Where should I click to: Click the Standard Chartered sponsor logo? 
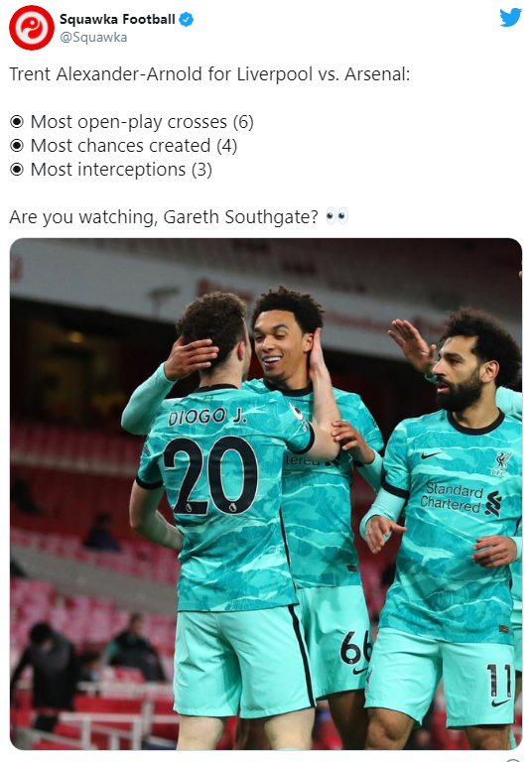(x=461, y=499)
